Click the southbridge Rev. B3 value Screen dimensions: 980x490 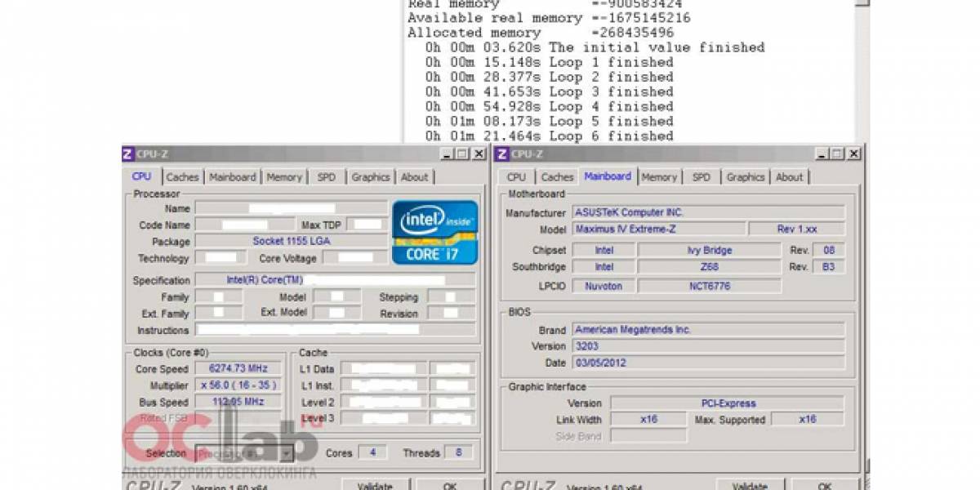829,267
